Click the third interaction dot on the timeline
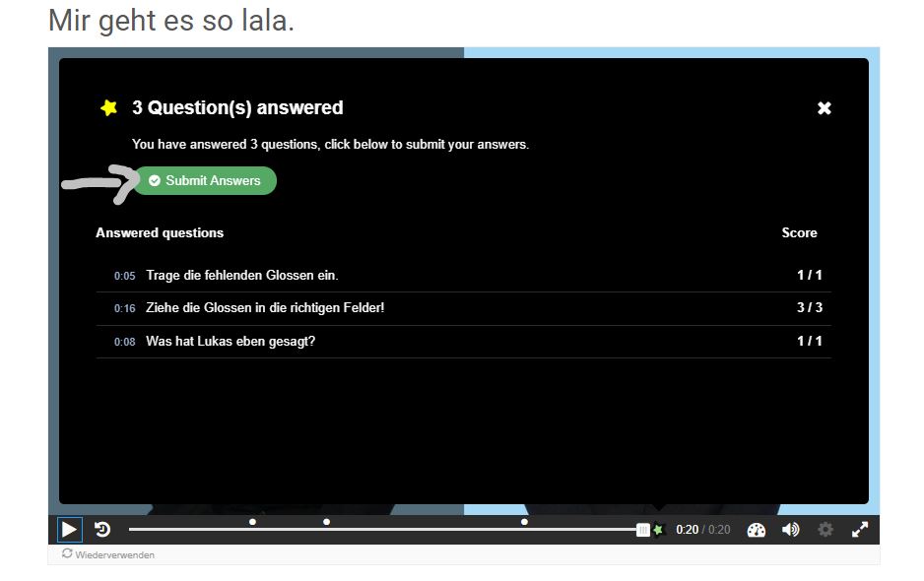 click(524, 522)
